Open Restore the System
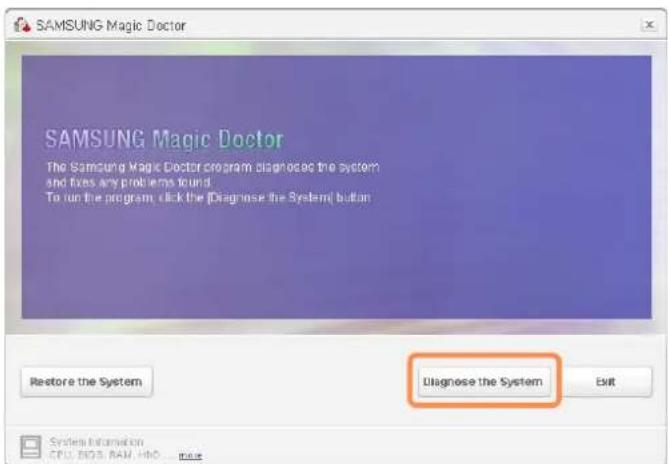This screenshot has width=668, height=464. pyautogui.click(x=86, y=381)
